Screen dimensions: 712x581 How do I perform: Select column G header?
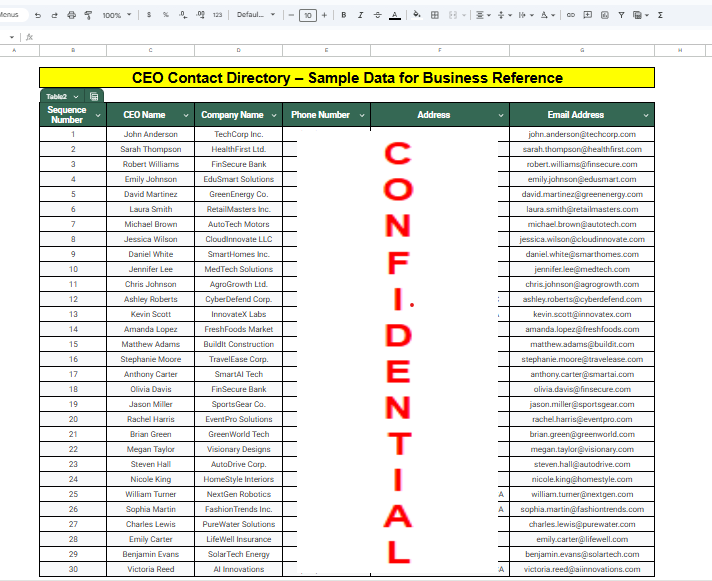(x=582, y=50)
